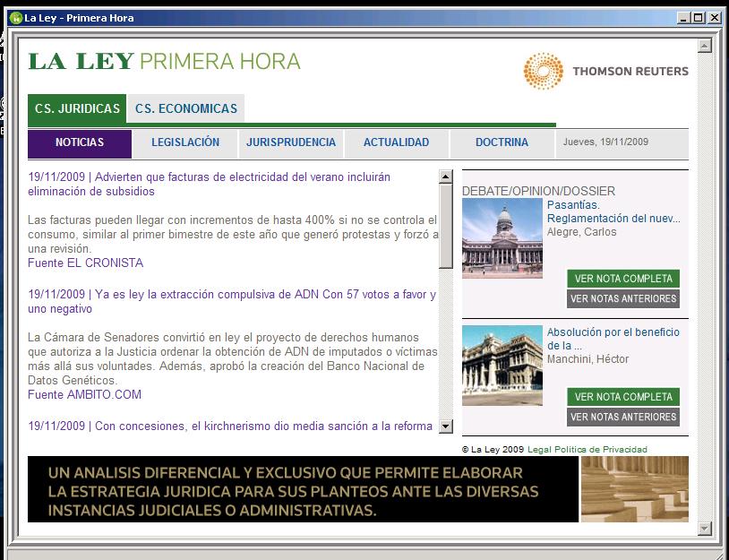729x560 pixels.
Task: Click the columns image in the banner
Action: coord(635,489)
